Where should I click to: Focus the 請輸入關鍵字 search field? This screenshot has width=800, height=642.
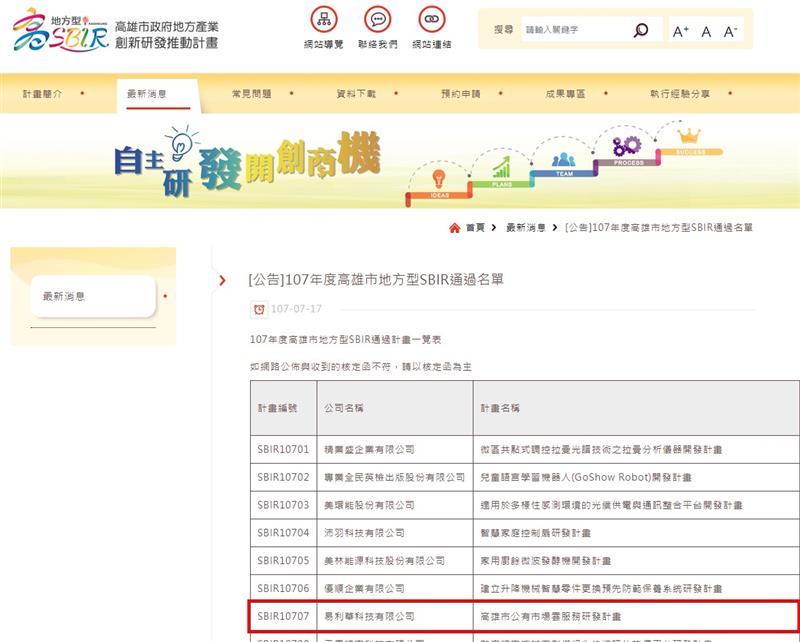click(577, 30)
